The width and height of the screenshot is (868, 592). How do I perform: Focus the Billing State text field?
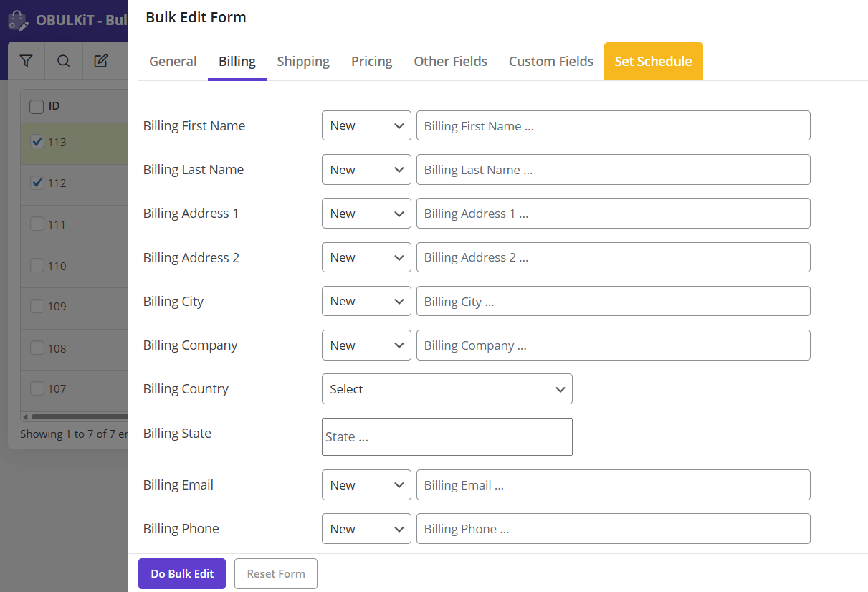click(447, 437)
